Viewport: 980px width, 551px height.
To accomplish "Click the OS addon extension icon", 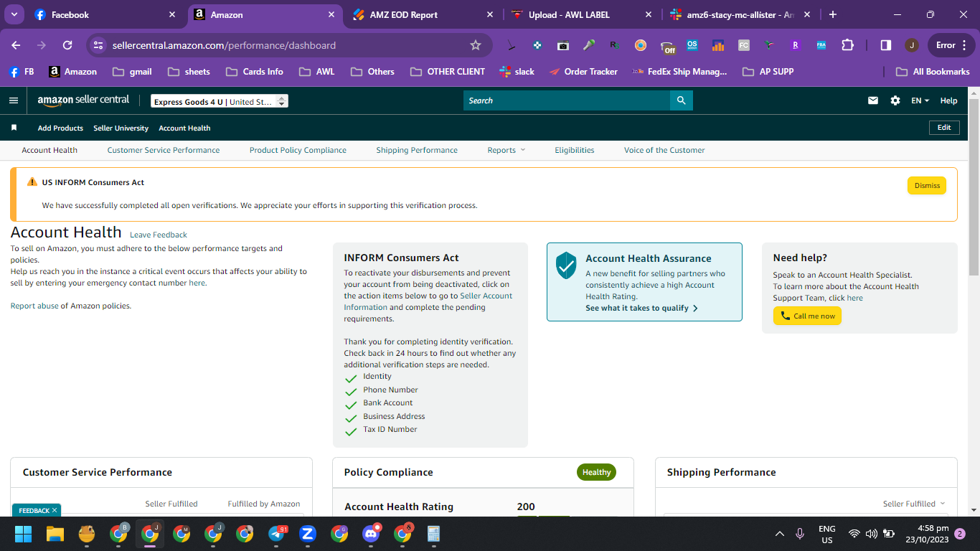I will pos(692,45).
